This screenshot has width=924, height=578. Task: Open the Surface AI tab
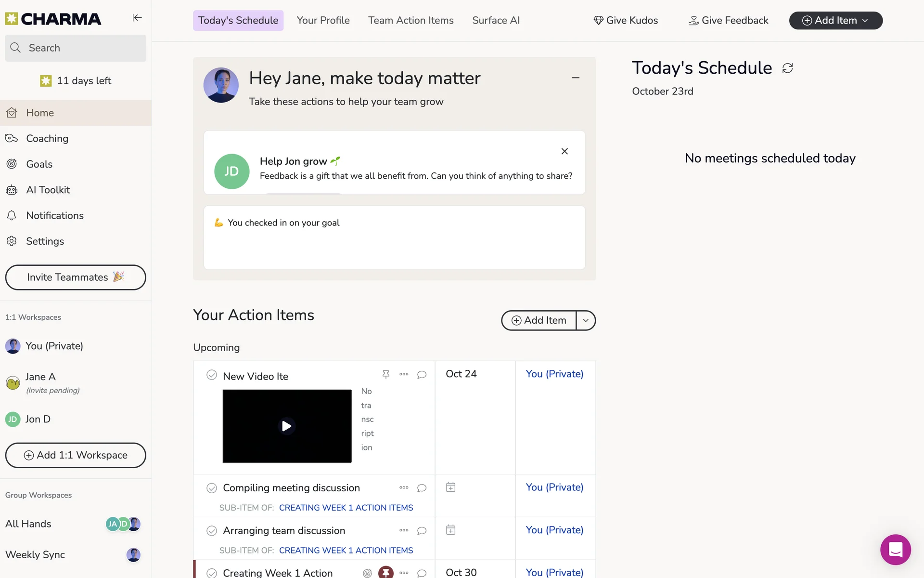tap(496, 20)
